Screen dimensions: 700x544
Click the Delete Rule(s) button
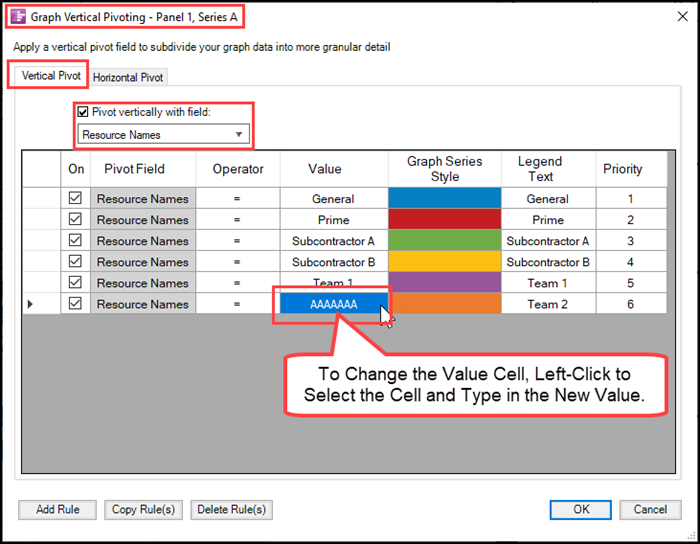point(231,509)
